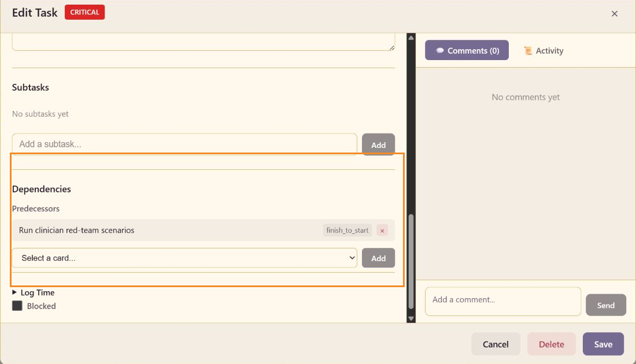This screenshot has height=364, width=636.
Task: Remove the Run clinician red-team scenarios predecessor
Action: (x=382, y=230)
